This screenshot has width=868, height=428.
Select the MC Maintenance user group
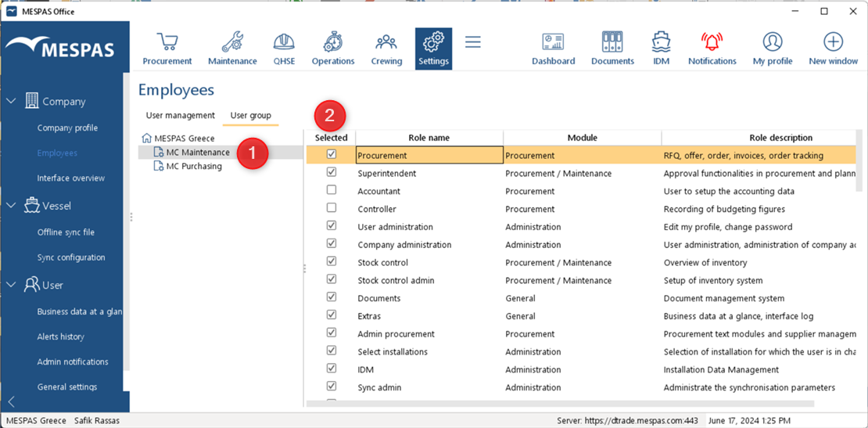192,153
